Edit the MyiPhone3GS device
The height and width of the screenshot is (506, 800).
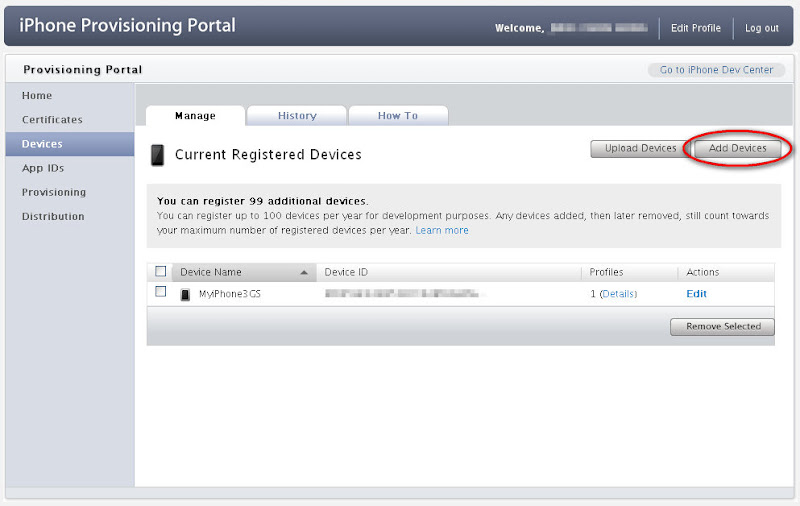(x=696, y=294)
